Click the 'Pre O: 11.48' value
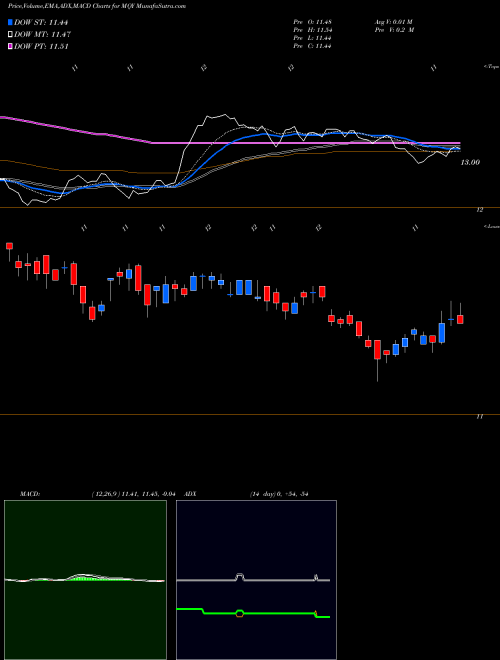The height and width of the screenshot is (660, 500). pos(312,22)
